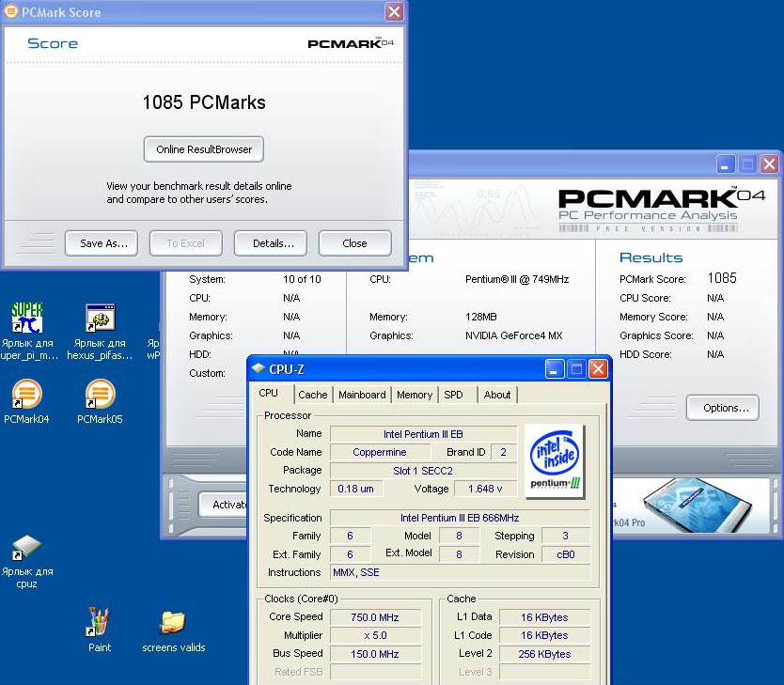This screenshot has height=685, width=784.
Task: Close the CPU-Z window
Action: point(598,369)
